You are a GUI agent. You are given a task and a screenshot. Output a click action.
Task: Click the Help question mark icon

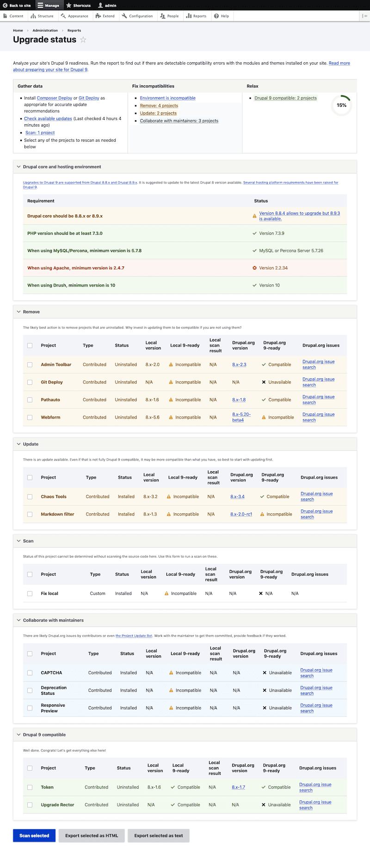[x=216, y=16]
